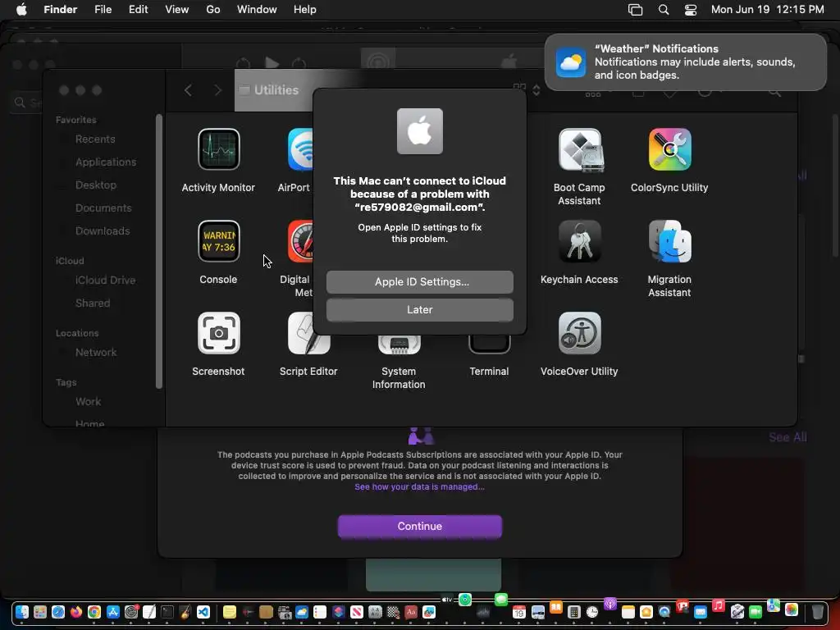840x630 pixels.
Task: Open Boot Camp Assistant
Action: tap(580, 150)
